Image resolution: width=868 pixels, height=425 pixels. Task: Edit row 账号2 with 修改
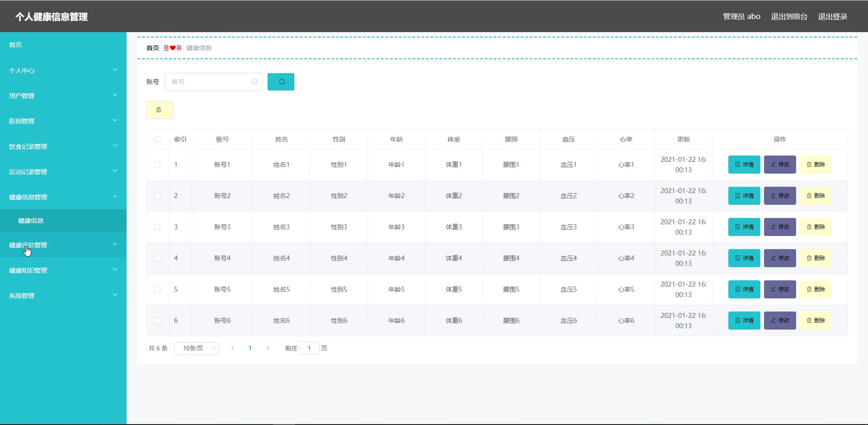coord(780,196)
